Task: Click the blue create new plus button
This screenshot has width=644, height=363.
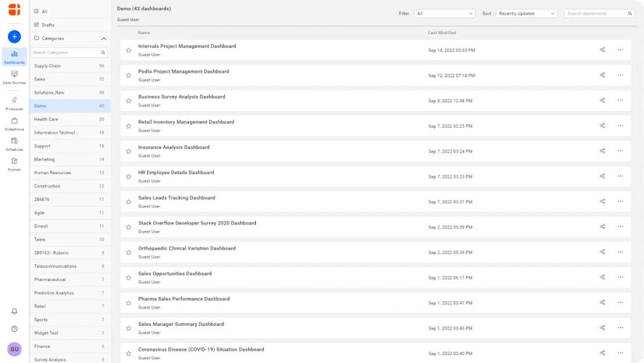Action: [15, 36]
